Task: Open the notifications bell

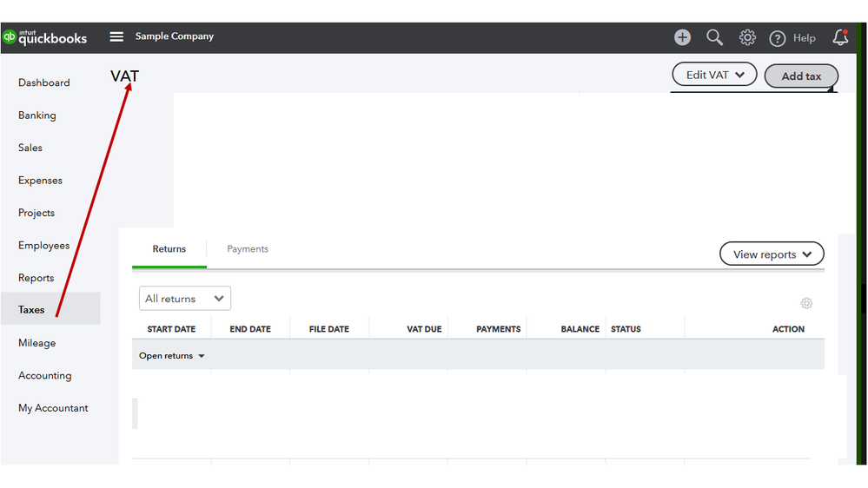Action: pos(840,37)
